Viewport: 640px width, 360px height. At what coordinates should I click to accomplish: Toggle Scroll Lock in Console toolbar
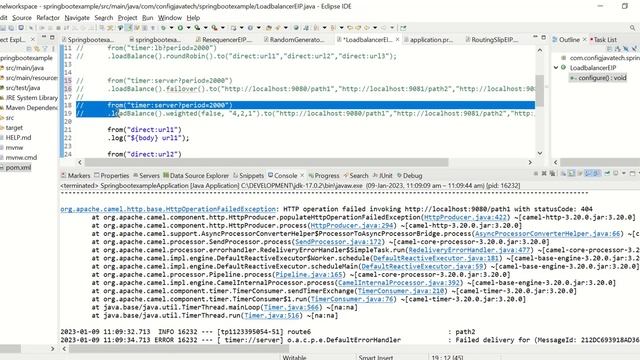pyautogui.click(x=571, y=173)
